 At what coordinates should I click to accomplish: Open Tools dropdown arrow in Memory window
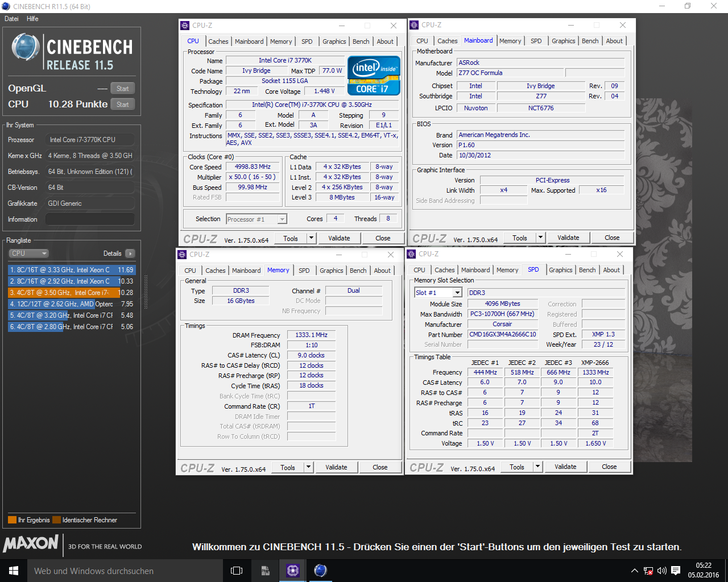coord(308,467)
